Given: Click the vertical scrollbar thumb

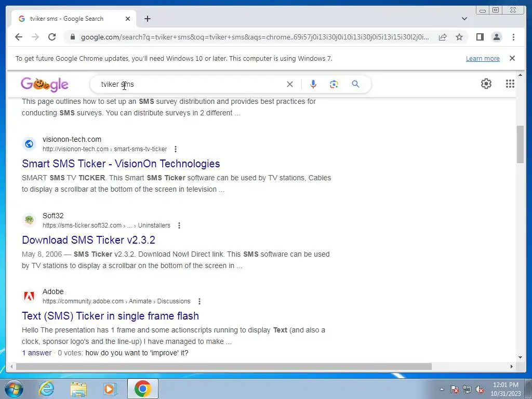Looking at the screenshot, I should pos(520,144).
